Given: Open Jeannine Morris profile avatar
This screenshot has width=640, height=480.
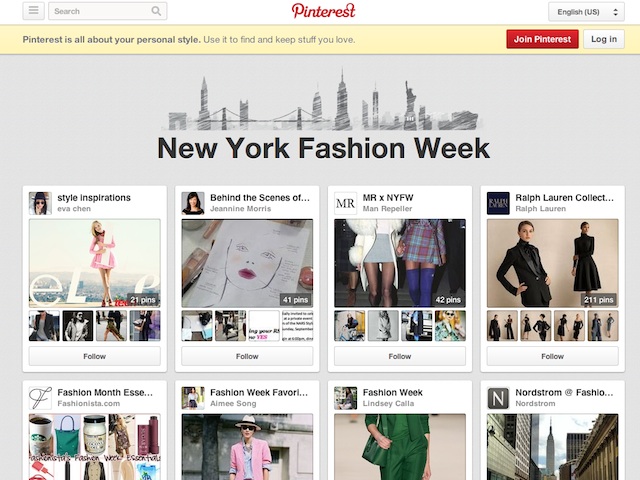Looking at the screenshot, I should (193, 203).
